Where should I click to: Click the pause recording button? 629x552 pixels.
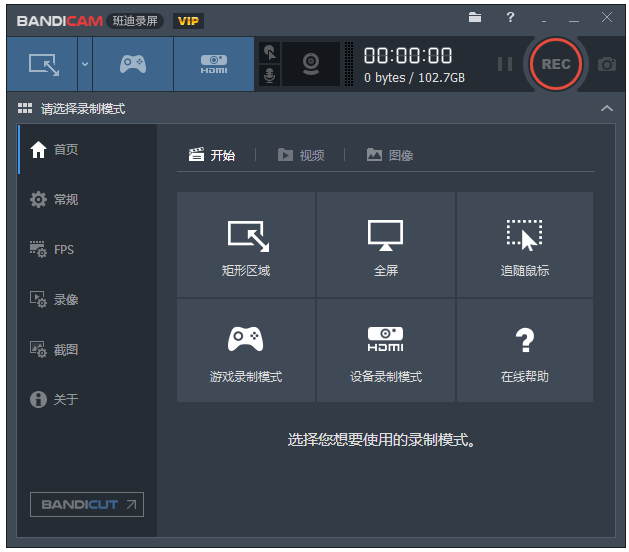point(505,64)
